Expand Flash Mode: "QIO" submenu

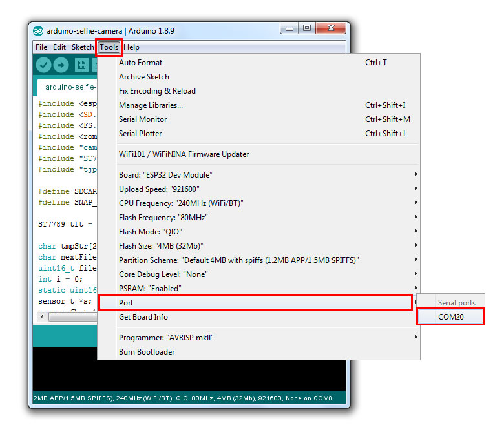258,232
